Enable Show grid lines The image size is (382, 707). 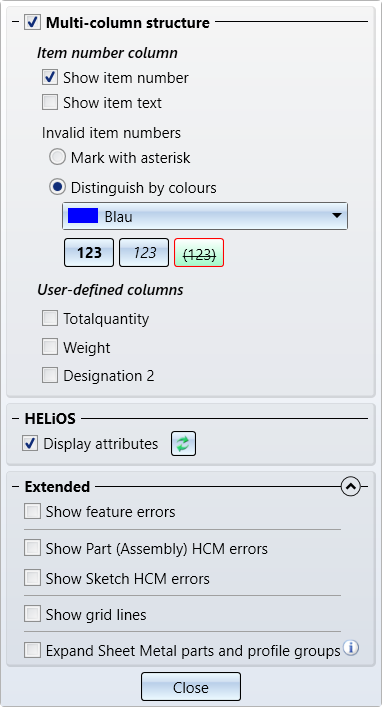[32, 614]
